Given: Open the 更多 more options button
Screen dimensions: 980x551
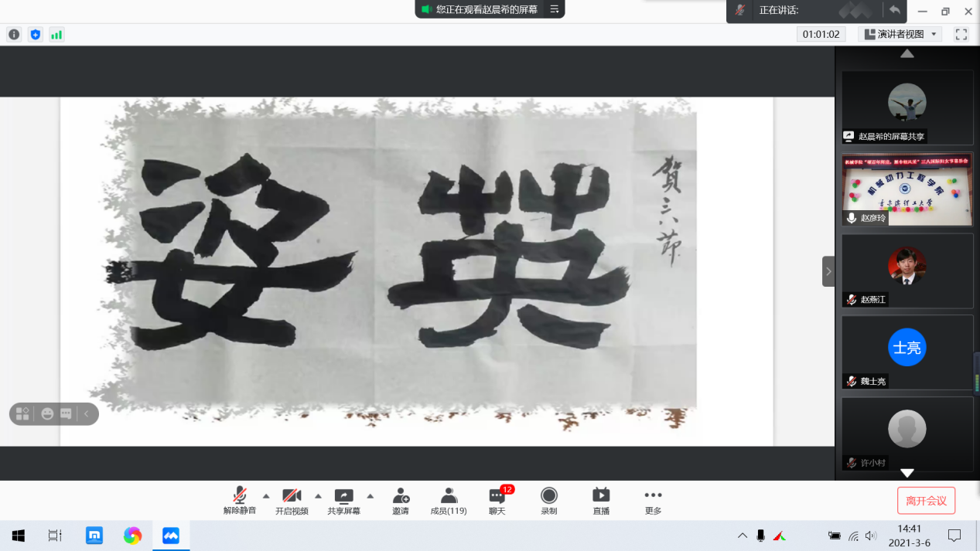Looking at the screenshot, I should 653,501.
